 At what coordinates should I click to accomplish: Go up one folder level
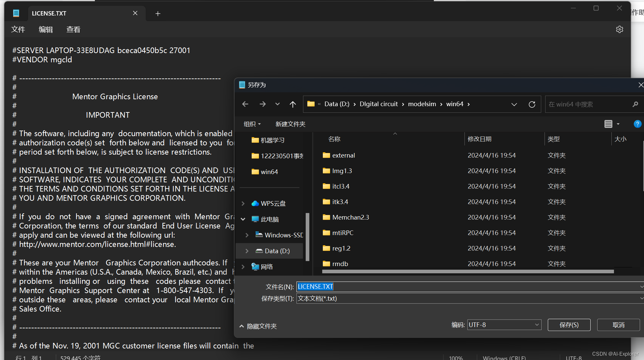point(293,104)
